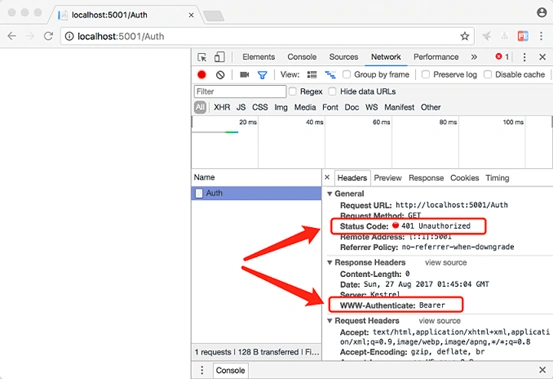Image resolution: width=553 pixels, height=379 pixels.
Task: Select the Network tab
Action: 386,57
